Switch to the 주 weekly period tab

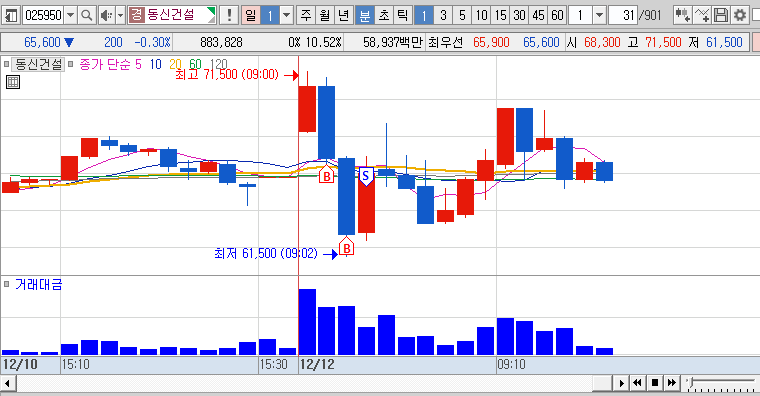point(306,16)
